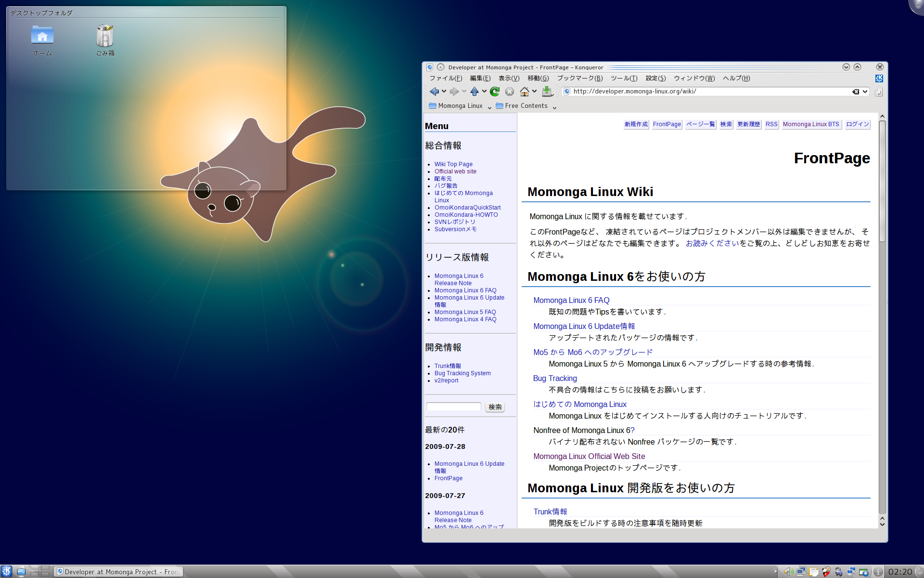Open 編集(E) menu
This screenshot has width=924, height=578.
click(x=480, y=79)
